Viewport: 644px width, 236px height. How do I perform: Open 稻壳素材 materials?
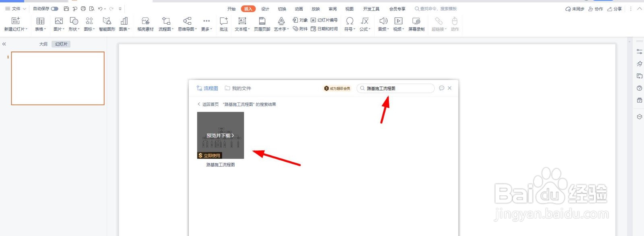[145, 24]
